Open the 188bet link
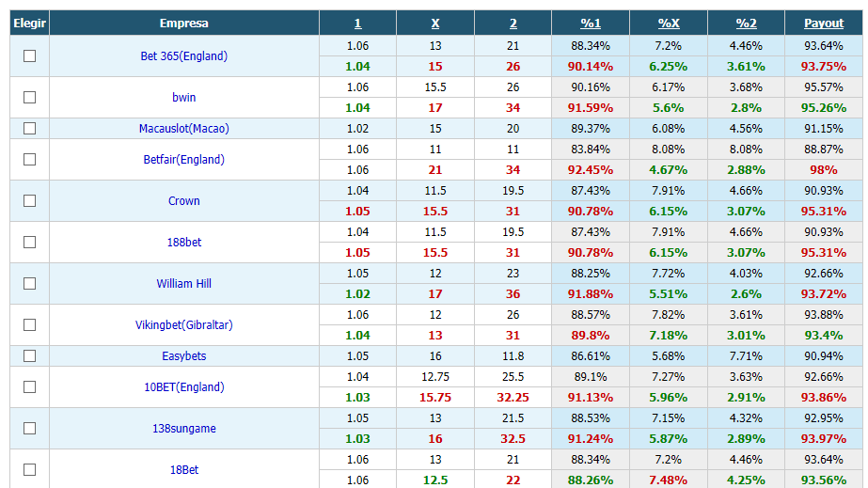 point(183,243)
